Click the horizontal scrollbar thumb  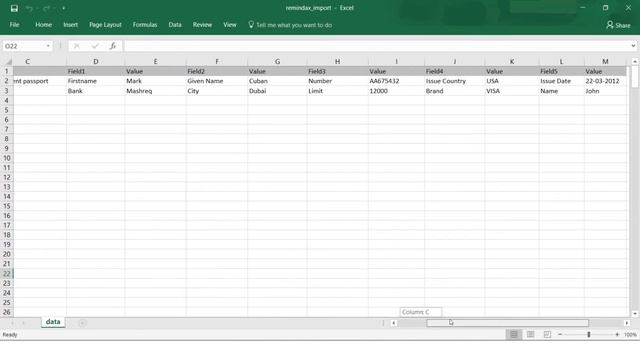507,323
